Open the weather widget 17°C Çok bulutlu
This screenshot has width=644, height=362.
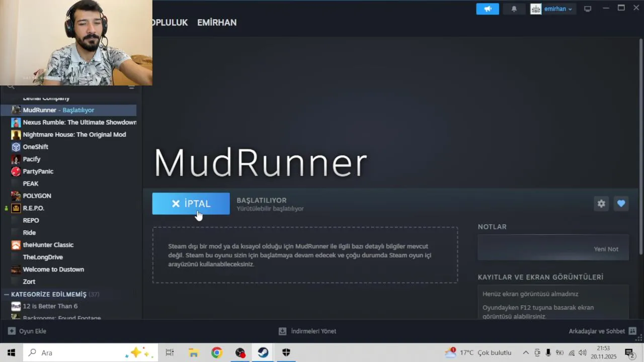[x=478, y=352]
